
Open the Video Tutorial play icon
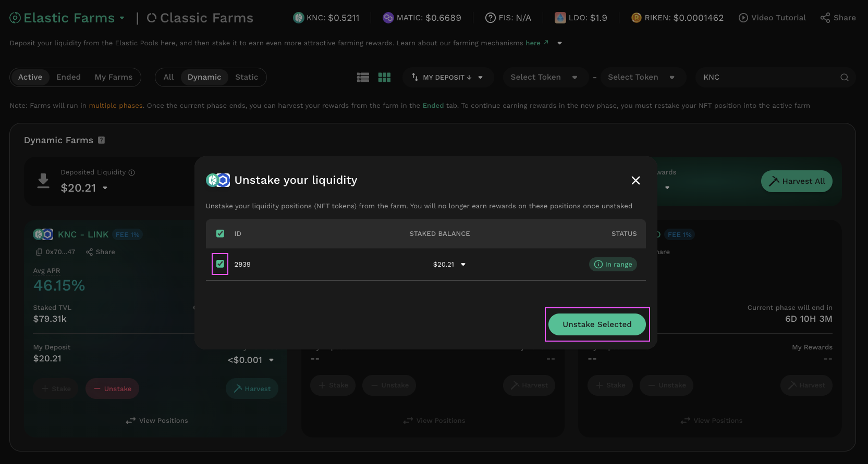743,18
